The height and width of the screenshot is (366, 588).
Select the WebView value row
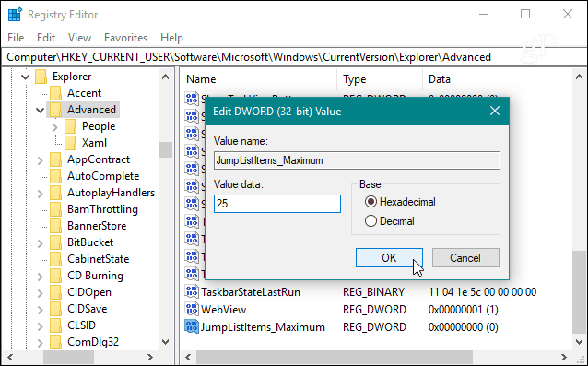click(x=378, y=310)
